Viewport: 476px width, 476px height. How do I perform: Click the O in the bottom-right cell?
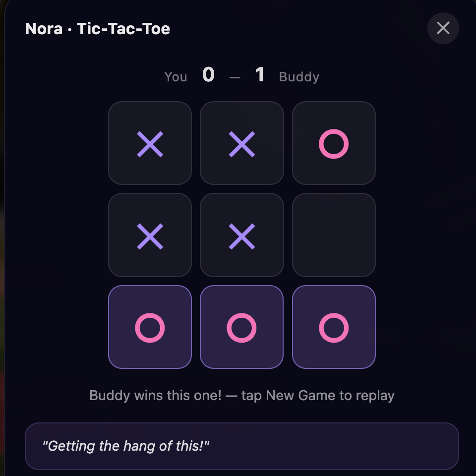tap(333, 327)
